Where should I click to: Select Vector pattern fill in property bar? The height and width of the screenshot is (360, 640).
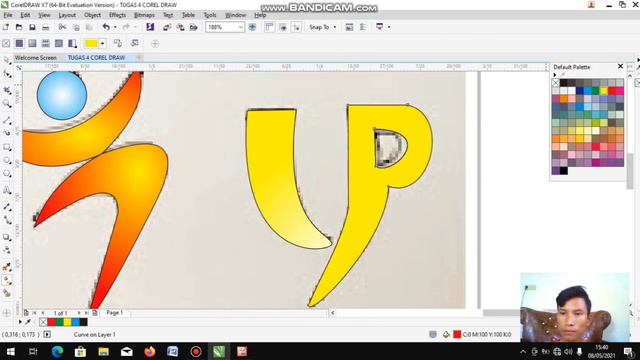(x=46, y=43)
